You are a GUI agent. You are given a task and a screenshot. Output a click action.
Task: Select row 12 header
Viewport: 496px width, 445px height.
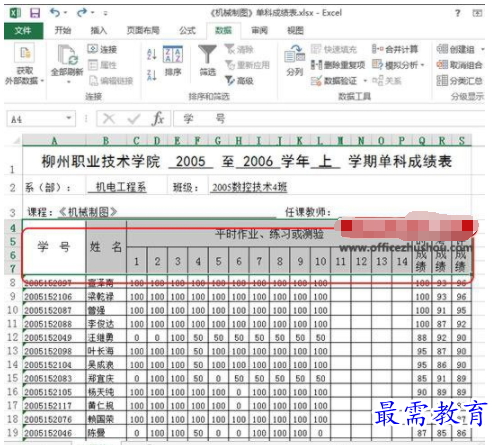tap(13, 337)
